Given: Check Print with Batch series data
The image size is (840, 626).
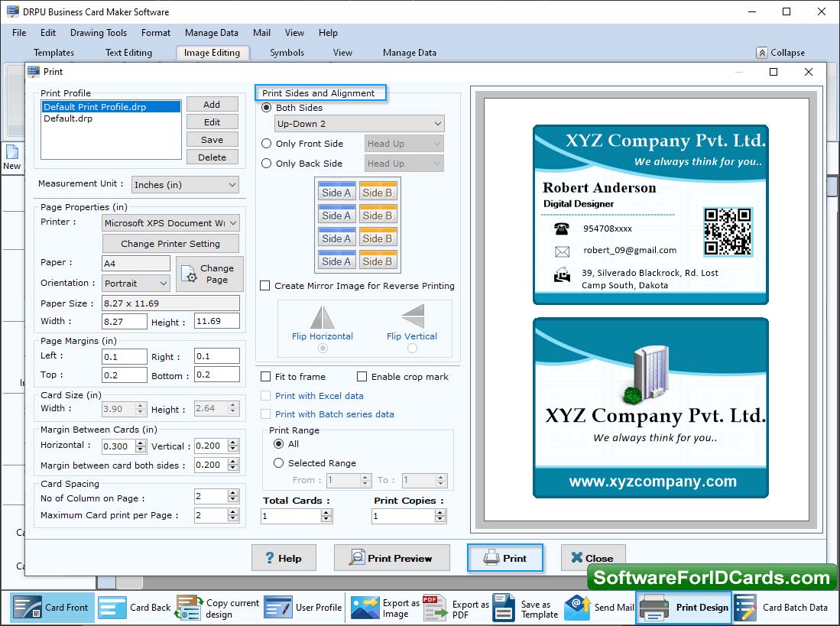Looking at the screenshot, I should 265,414.
